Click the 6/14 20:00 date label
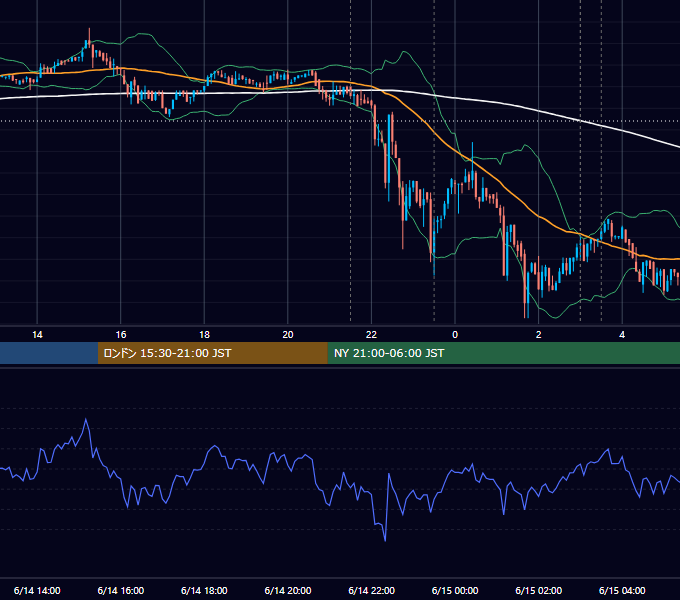The image size is (680, 600). tap(288, 590)
